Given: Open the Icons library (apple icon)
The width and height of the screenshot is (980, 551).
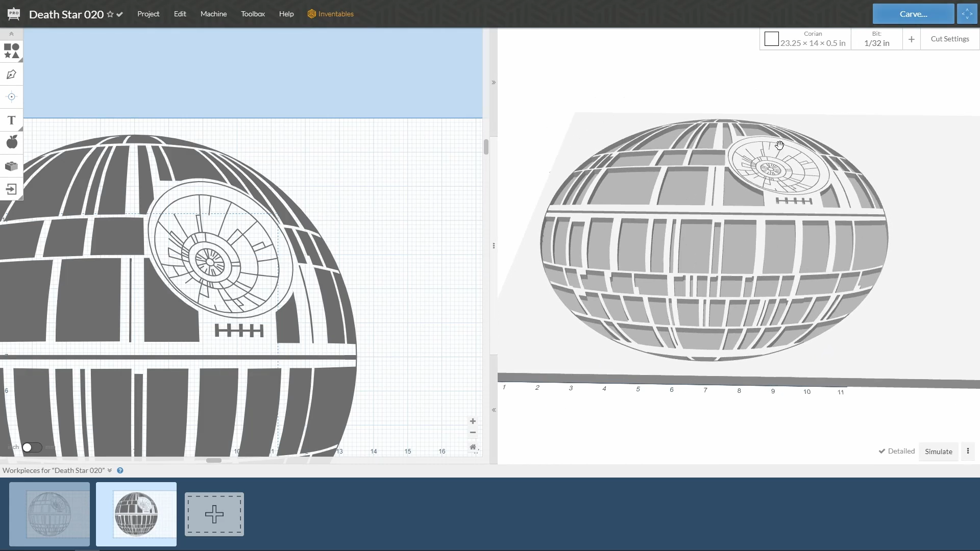Looking at the screenshot, I should [11, 142].
